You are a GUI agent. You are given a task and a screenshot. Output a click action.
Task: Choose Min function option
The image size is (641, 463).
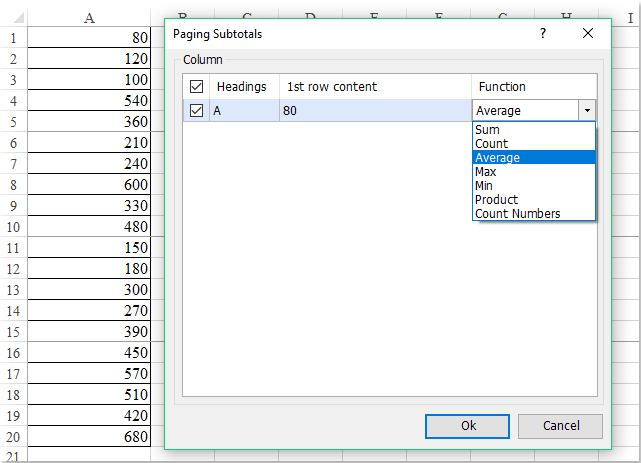[485, 186]
